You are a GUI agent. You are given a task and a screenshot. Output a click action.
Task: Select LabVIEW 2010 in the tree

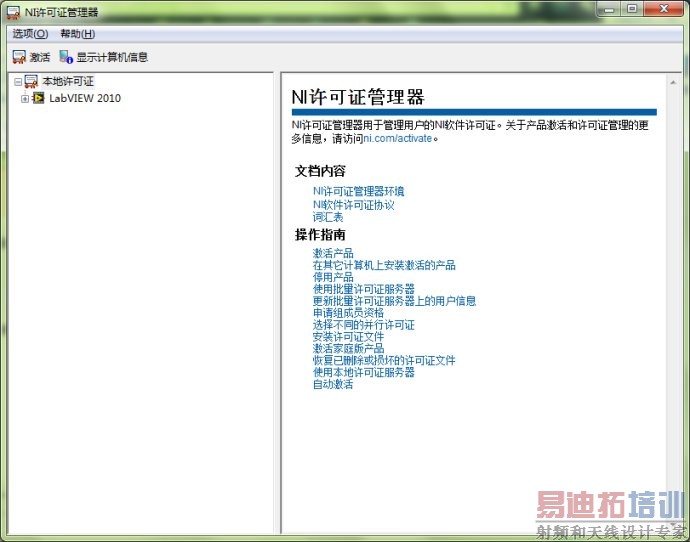click(85, 98)
